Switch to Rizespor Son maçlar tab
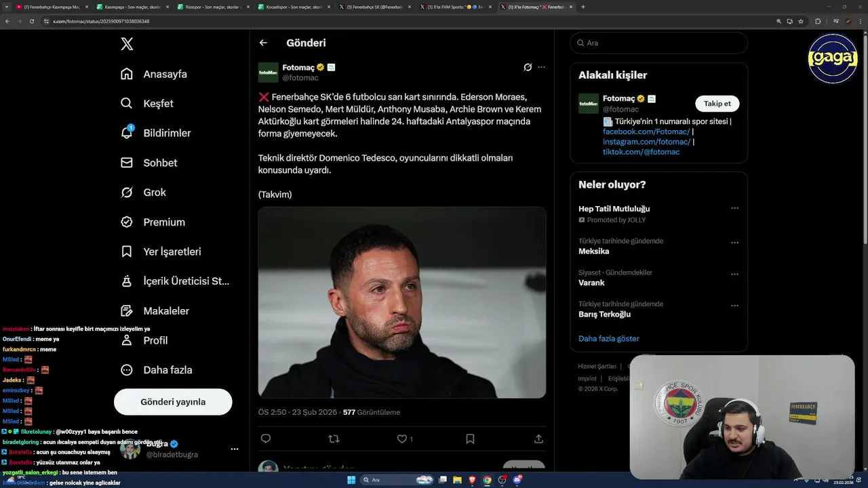868x488 pixels. click(213, 7)
